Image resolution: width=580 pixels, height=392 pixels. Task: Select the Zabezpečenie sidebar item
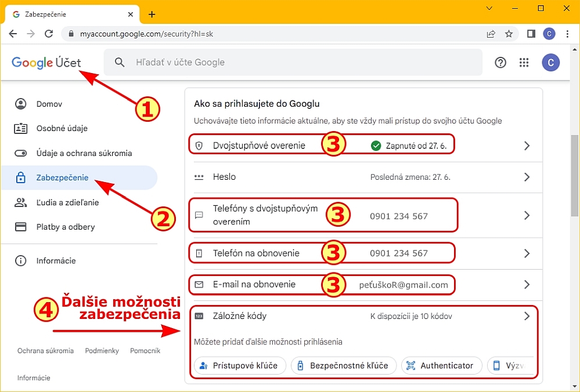80,177
